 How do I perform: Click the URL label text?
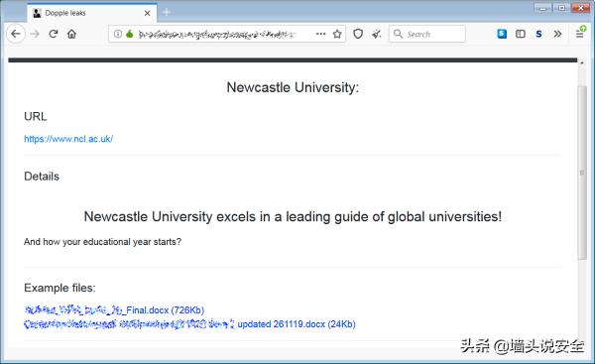click(36, 116)
